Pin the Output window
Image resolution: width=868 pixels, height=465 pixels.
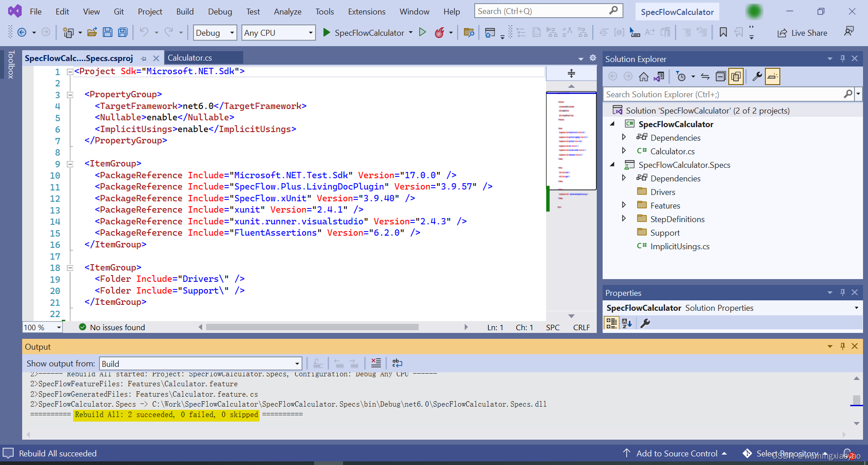842,346
